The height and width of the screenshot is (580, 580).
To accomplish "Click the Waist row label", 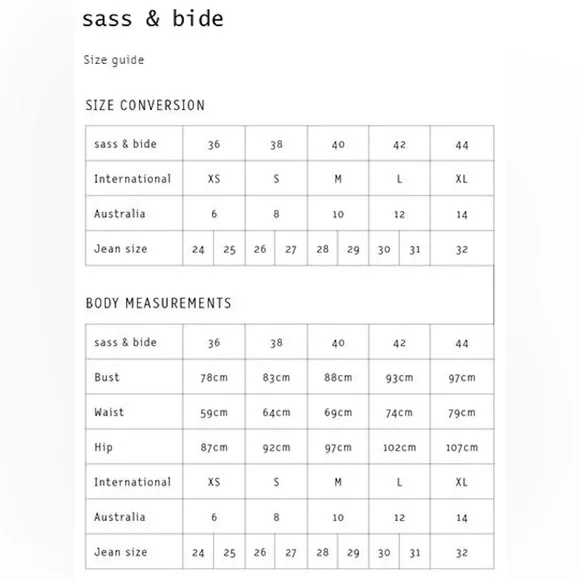I will [x=109, y=412].
